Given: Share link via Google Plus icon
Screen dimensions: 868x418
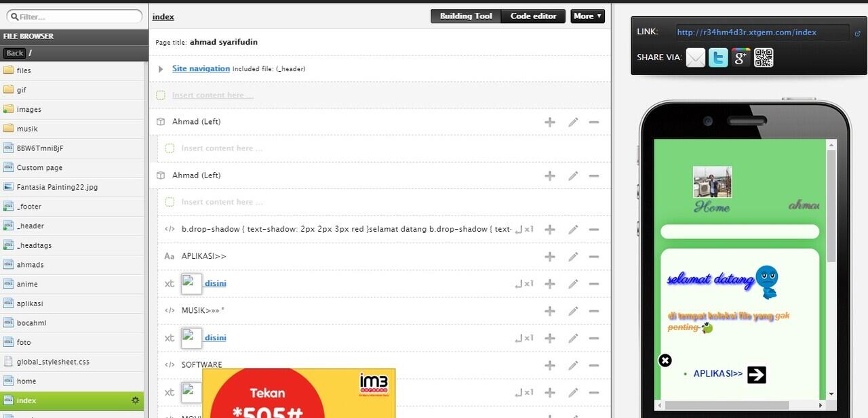Looking at the screenshot, I should click(741, 58).
